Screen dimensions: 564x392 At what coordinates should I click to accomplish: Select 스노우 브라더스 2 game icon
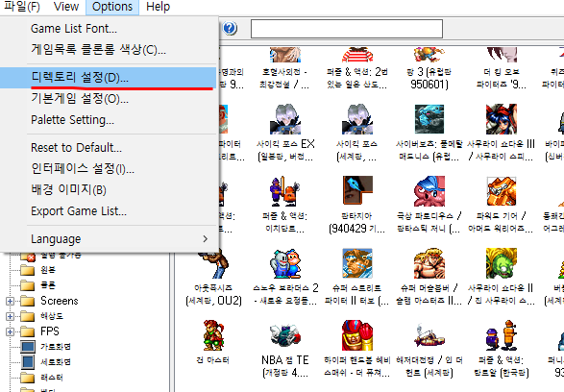click(x=285, y=263)
